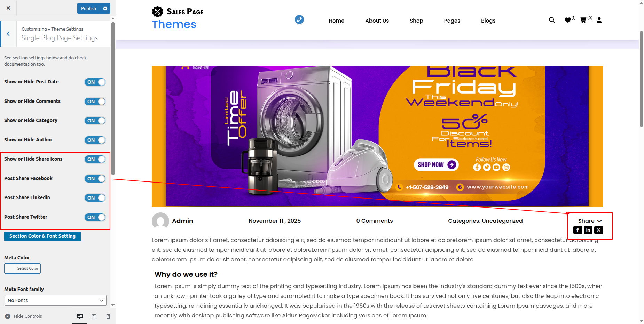Open the wishlist heart icon
This screenshot has width=644, height=324.
click(568, 20)
